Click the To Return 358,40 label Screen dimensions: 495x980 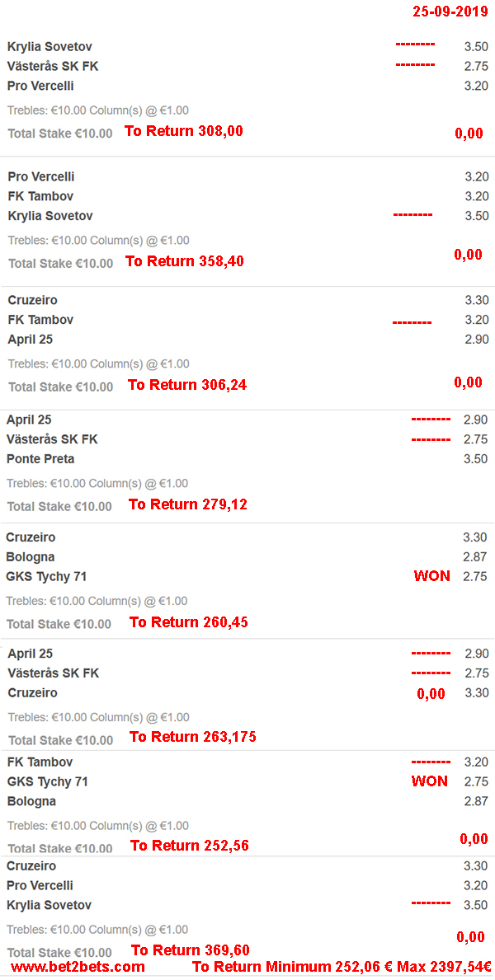[185, 261]
